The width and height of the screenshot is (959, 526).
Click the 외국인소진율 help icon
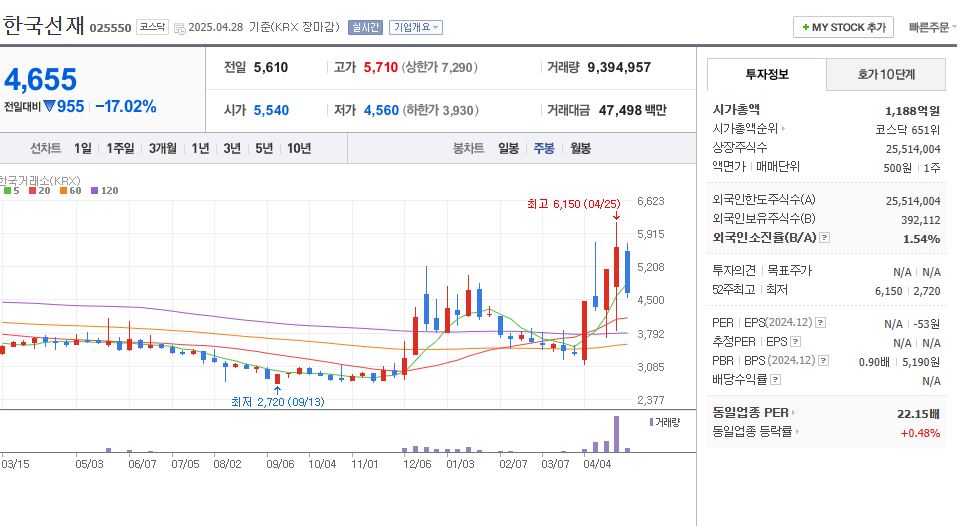(x=824, y=237)
